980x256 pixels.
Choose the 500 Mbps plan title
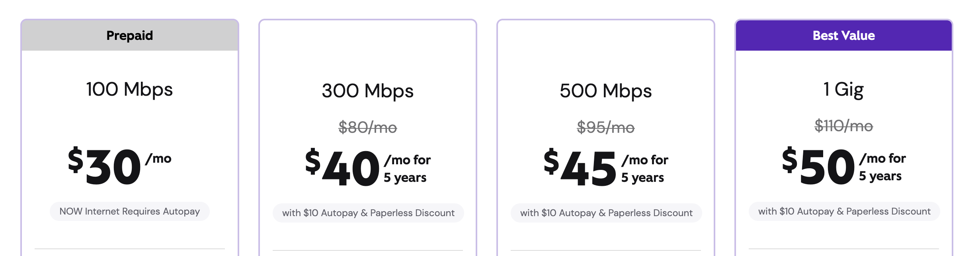[605, 91]
